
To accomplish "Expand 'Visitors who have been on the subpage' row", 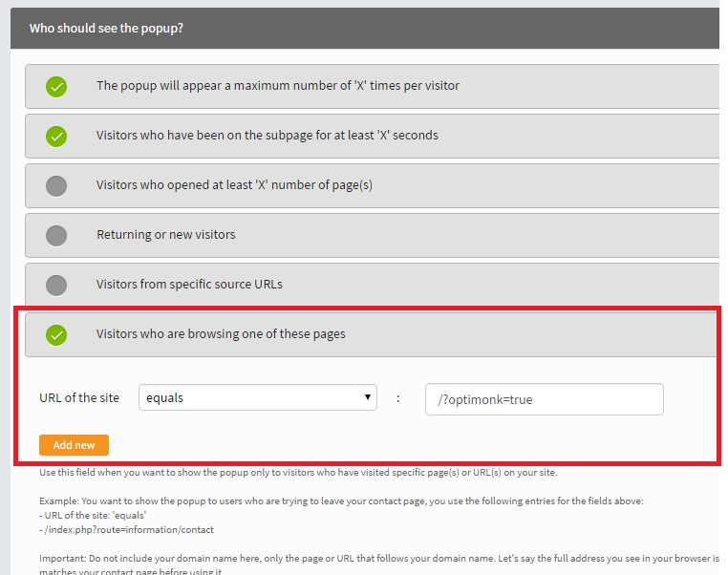I will tap(372, 136).
